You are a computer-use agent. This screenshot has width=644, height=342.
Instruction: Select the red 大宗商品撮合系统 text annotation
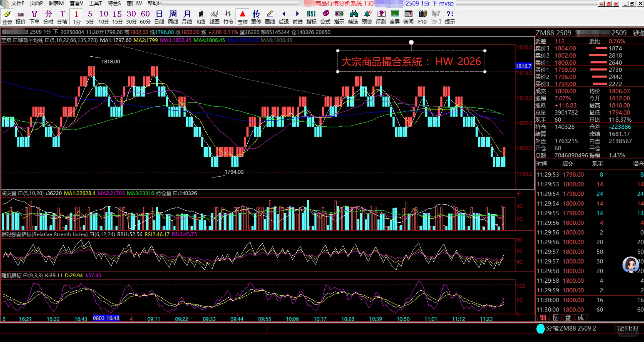tap(411, 61)
